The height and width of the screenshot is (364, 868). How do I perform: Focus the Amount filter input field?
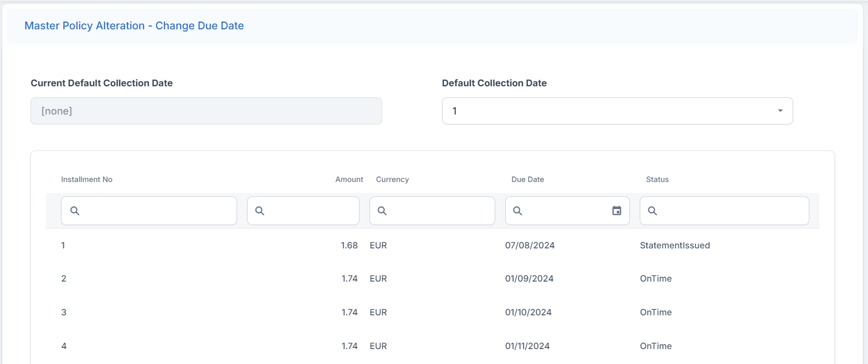coord(310,211)
